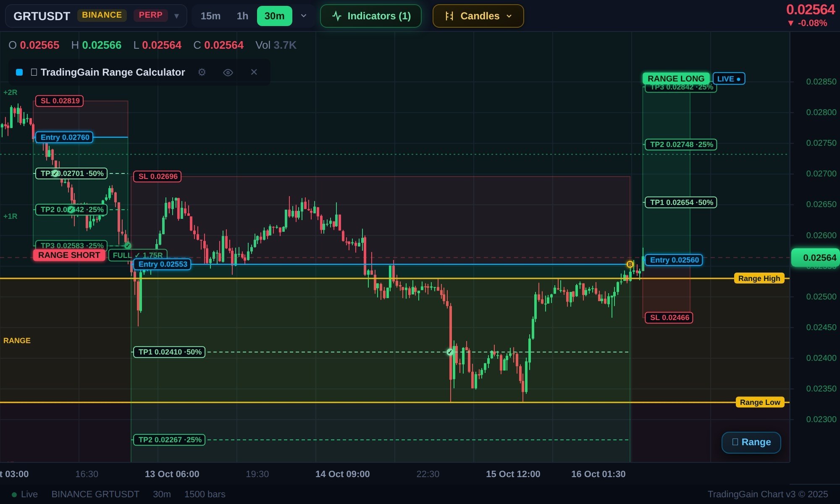Select the SL 0.02466 label
This screenshot has height=504, width=840.
tap(669, 318)
